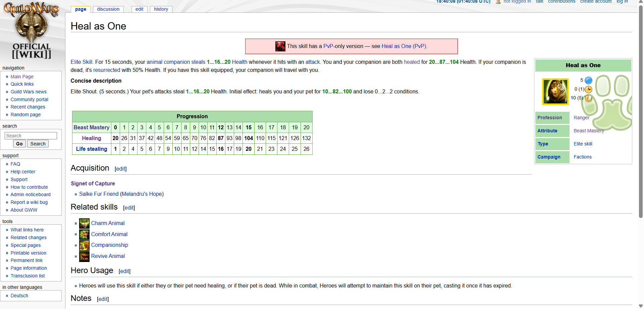Open About GWW link

[x=24, y=210]
